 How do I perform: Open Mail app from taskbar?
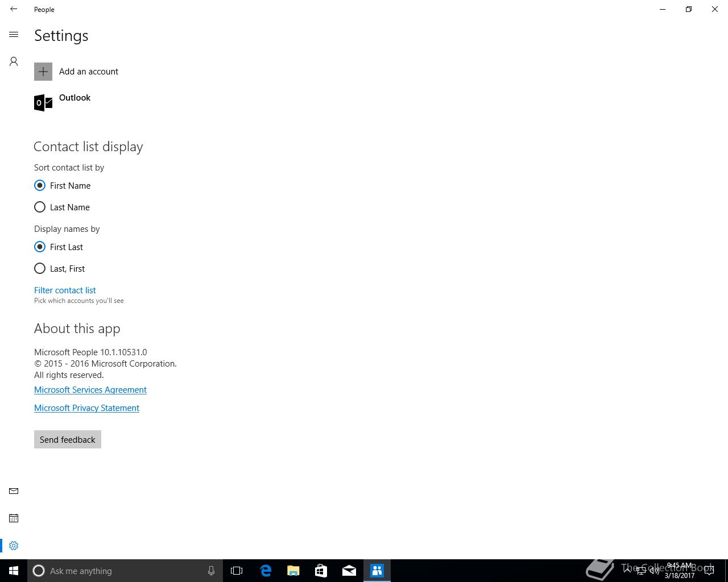349,571
